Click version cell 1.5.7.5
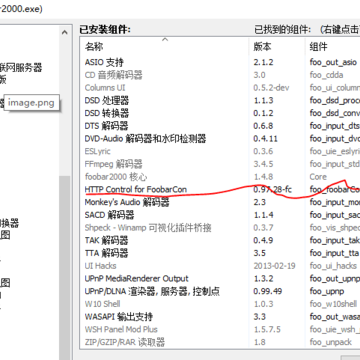This screenshot has width=360, height=360. tap(267, 329)
